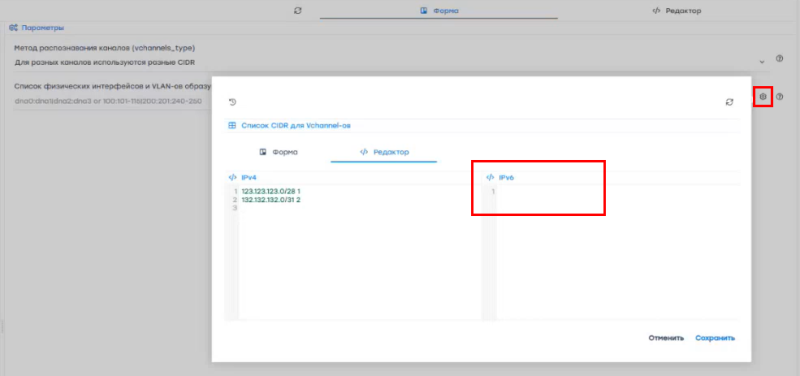Screen dimensions: 800x376
Task: Switch to the top Редактор tab
Action: click(x=677, y=11)
